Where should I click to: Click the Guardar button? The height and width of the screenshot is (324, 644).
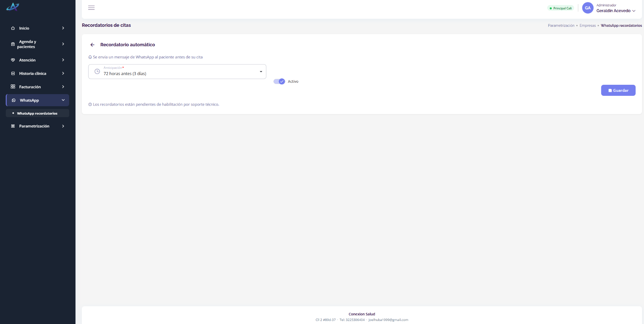[618, 90]
